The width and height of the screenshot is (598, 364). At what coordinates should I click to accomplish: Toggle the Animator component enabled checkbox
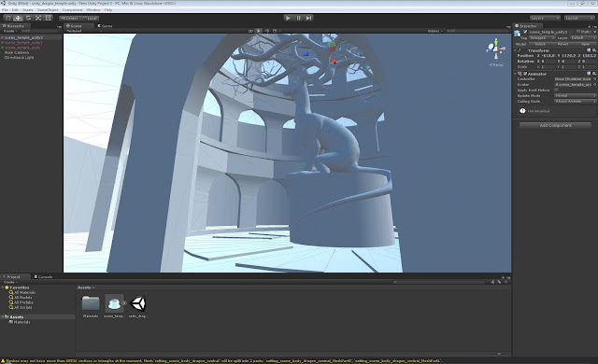525,74
